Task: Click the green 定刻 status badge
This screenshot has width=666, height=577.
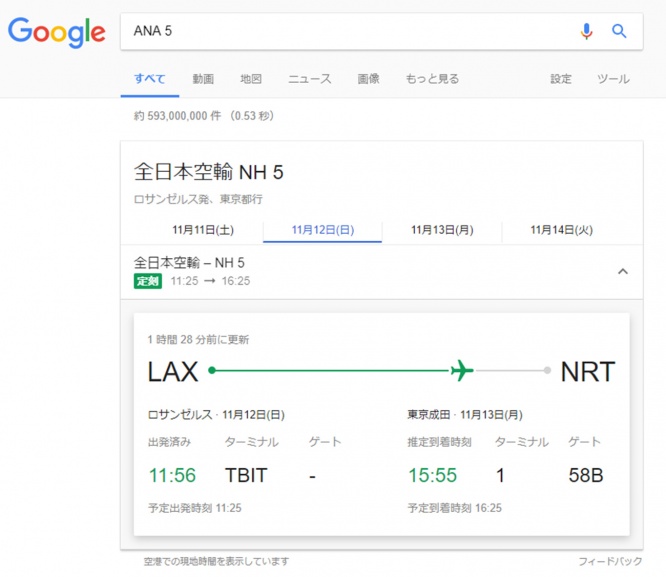Action: pos(147,281)
